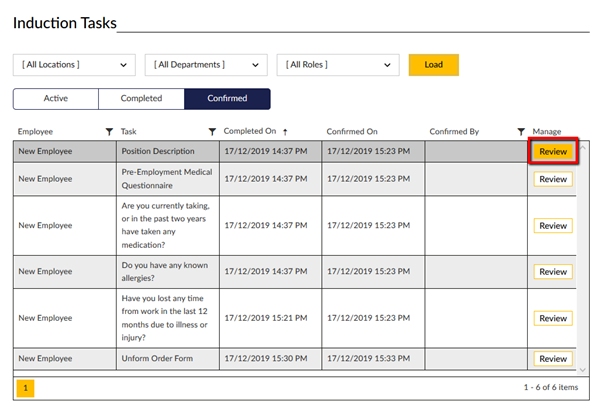Review the Unform Order Form task
Image resolution: width=602 pixels, height=409 pixels.
pos(553,358)
